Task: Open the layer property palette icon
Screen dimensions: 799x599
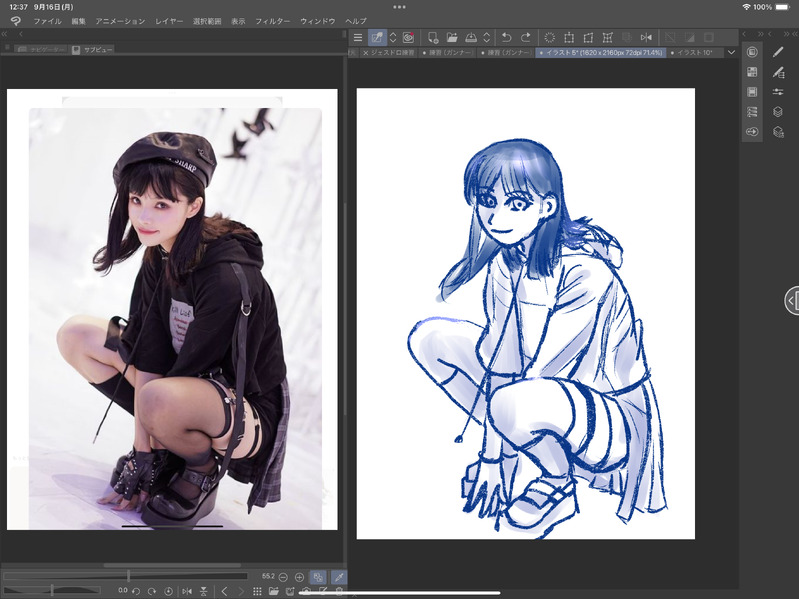Action: (778, 132)
